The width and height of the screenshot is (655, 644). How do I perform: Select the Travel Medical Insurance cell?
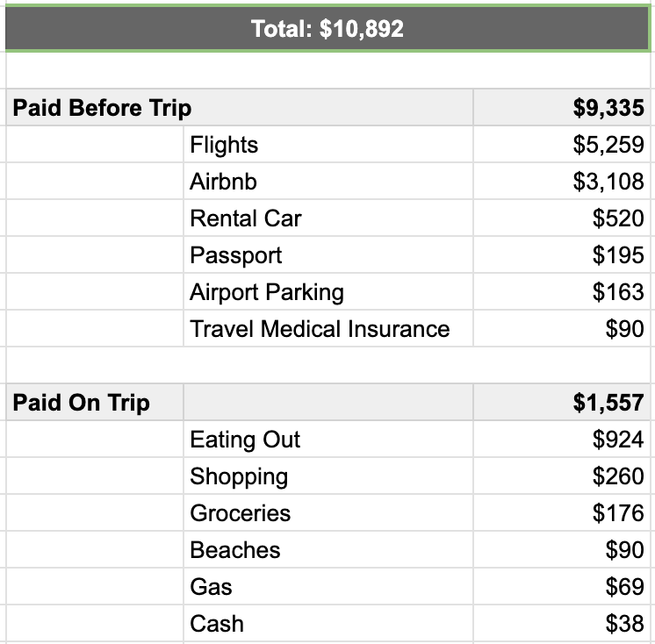coord(328,328)
